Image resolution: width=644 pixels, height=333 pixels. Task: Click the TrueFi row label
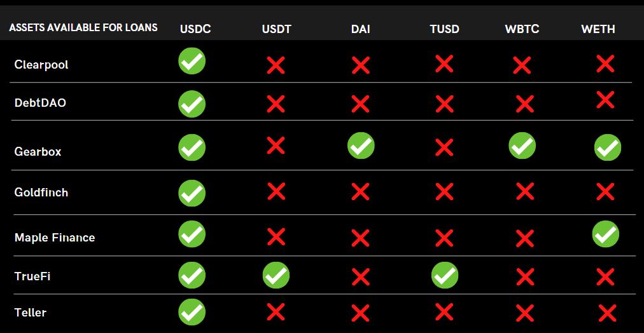point(32,277)
